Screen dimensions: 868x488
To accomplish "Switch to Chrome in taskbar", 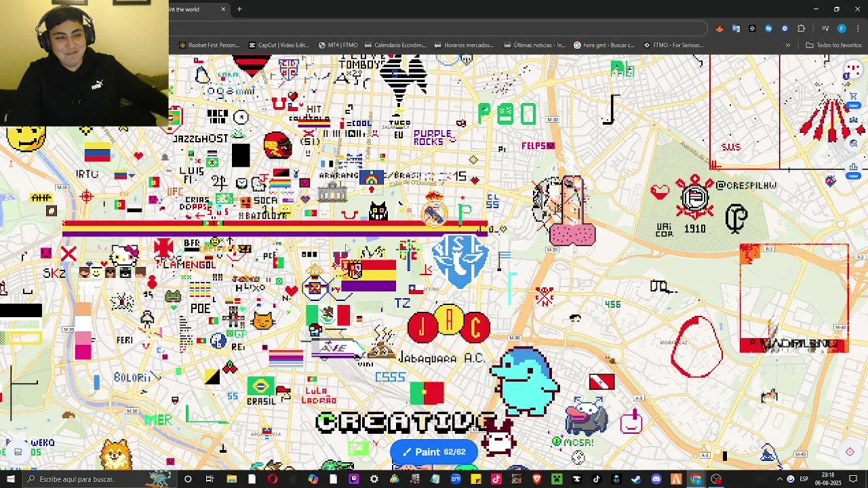I will (696, 479).
